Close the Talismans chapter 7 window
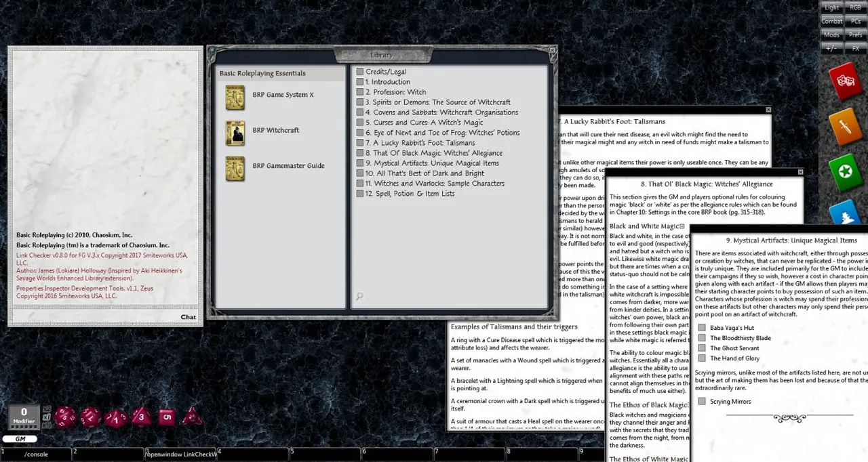The width and height of the screenshot is (868, 462). click(x=768, y=110)
